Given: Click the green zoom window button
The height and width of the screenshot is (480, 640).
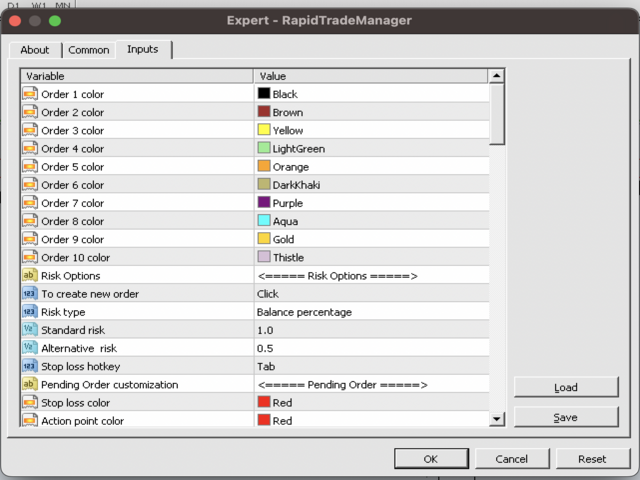Looking at the screenshot, I should pyautogui.click(x=55, y=20).
